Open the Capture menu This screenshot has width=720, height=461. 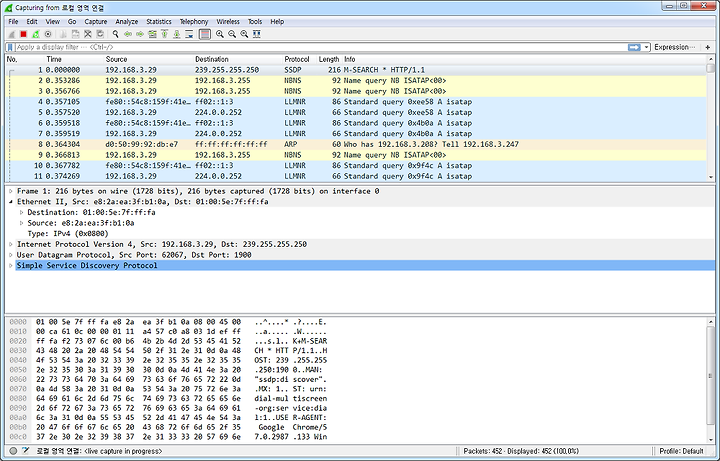96,22
